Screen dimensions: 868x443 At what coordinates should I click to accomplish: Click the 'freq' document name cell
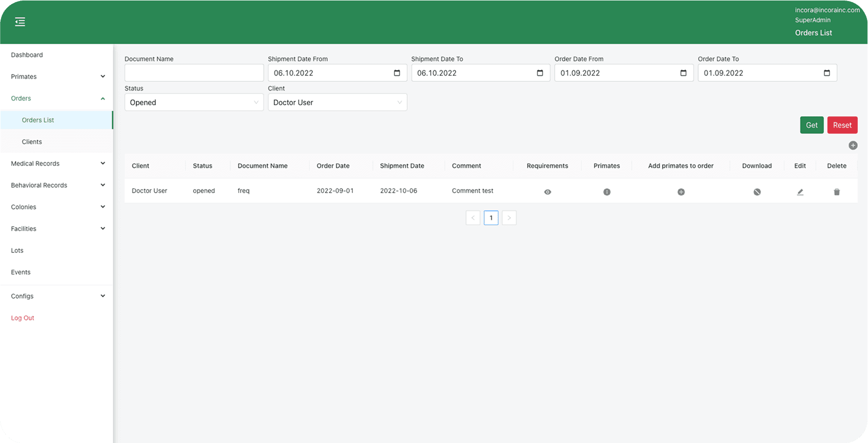[244, 191]
